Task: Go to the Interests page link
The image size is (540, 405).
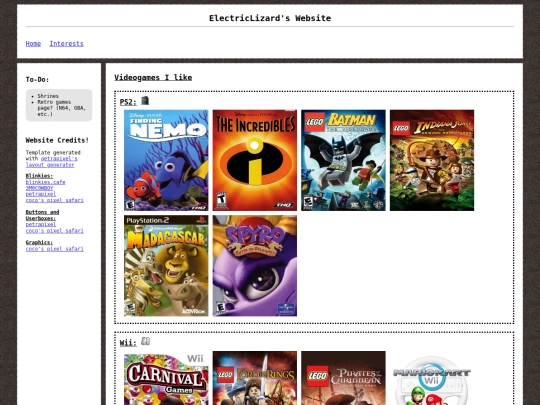Action: [x=66, y=44]
